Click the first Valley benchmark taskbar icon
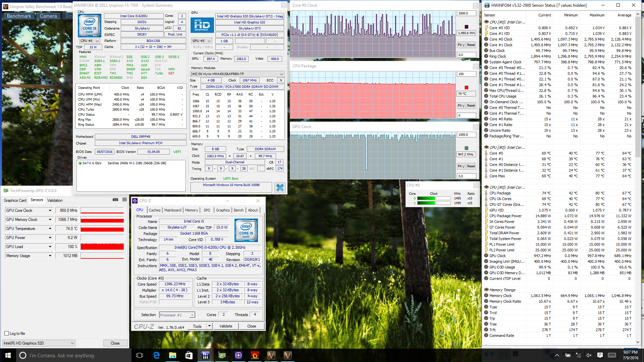Viewport: 644px width, 362px height. coord(271,355)
